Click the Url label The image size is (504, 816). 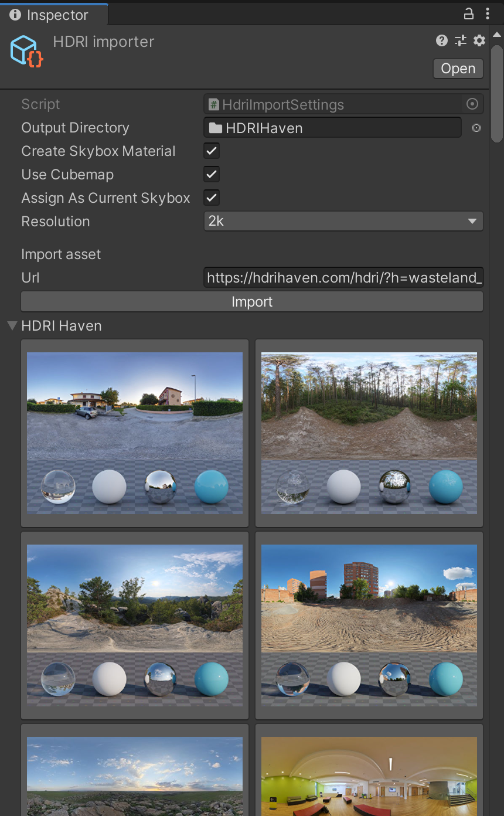[30, 278]
